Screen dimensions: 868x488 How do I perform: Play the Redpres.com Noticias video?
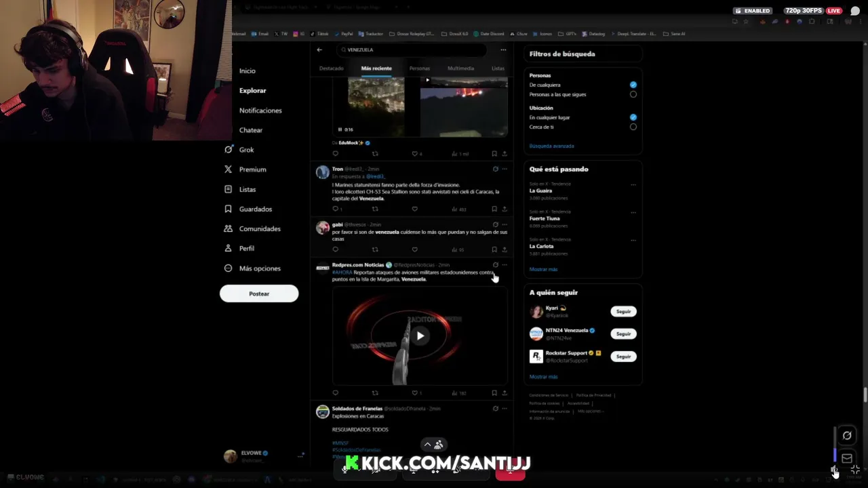420,335
